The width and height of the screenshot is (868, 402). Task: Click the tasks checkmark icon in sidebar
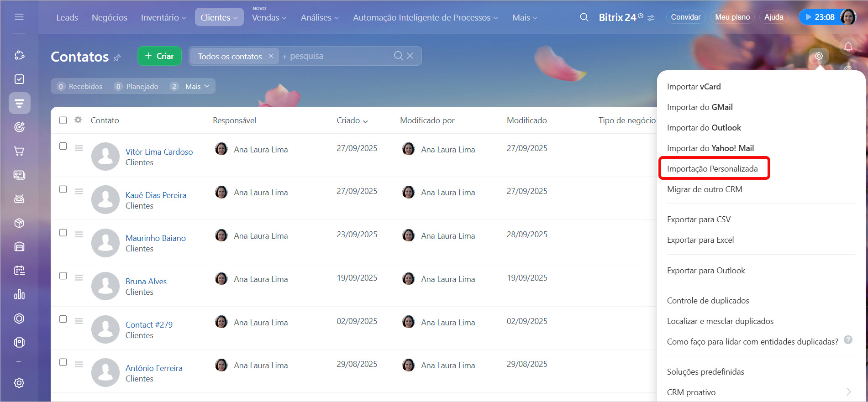(19, 79)
